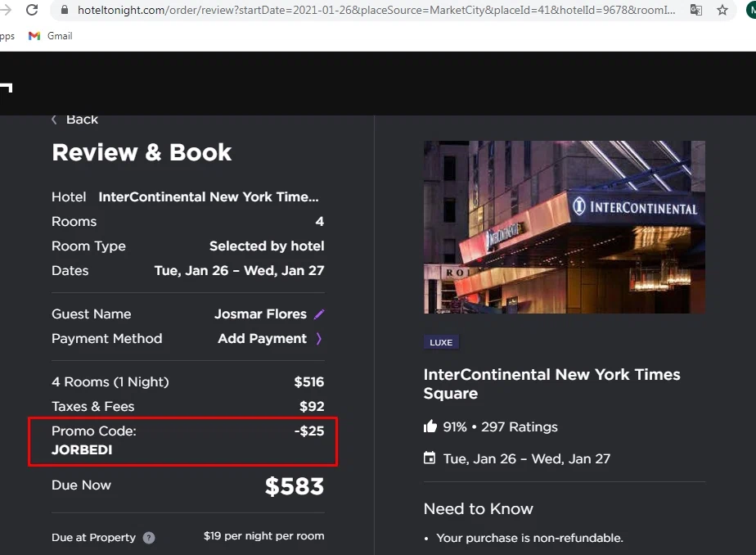The width and height of the screenshot is (756, 555).
Task: Edit guest name with pencil icon
Action: pyautogui.click(x=319, y=314)
